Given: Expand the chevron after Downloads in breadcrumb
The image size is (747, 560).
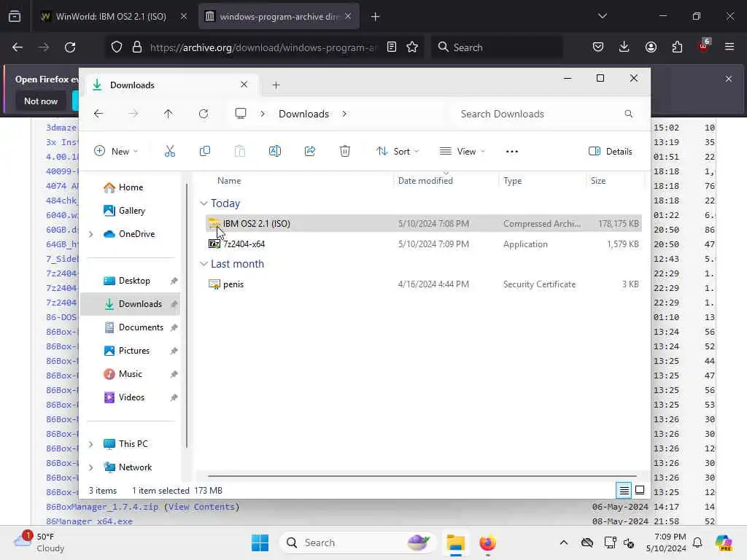Looking at the screenshot, I should pyautogui.click(x=344, y=114).
